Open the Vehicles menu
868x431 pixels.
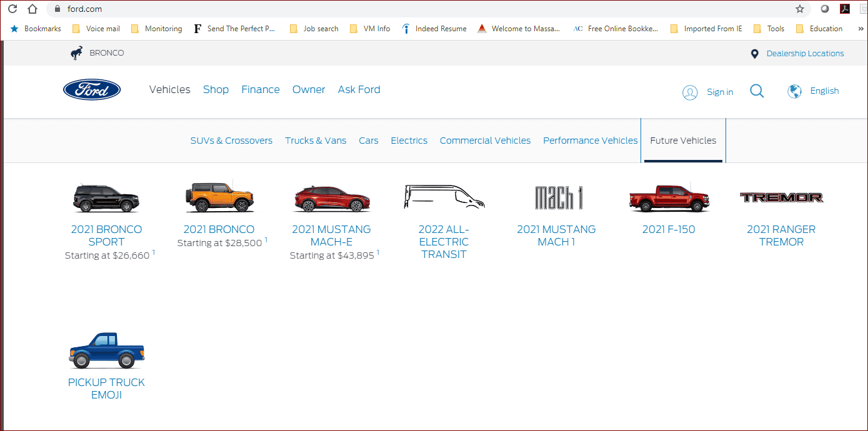coord(169,89)
